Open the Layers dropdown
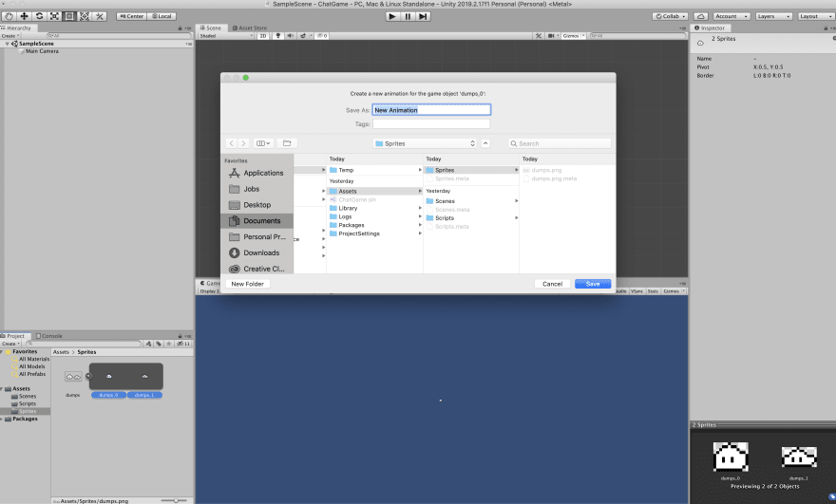The height and width of the screenshot is (504, 836). click(773, 16)
